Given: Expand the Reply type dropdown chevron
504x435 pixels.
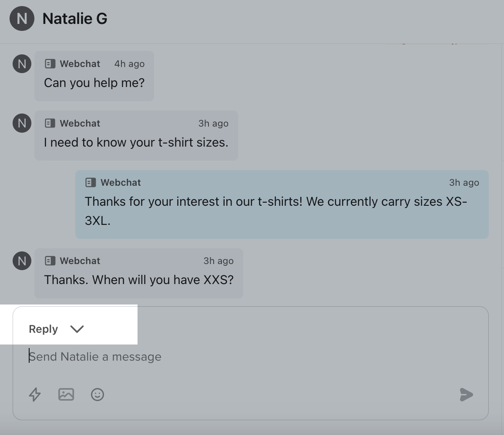Looking at the screenshot, I should [x=77, y=329].
